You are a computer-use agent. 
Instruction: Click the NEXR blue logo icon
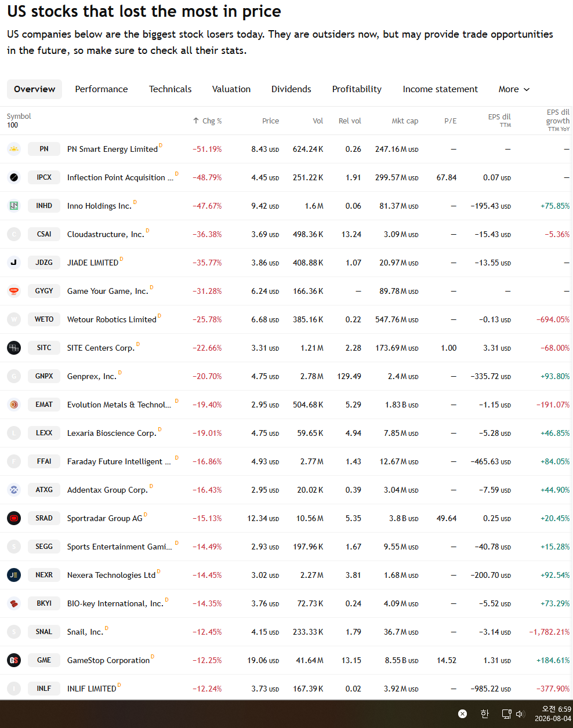(x=14, y=575)
